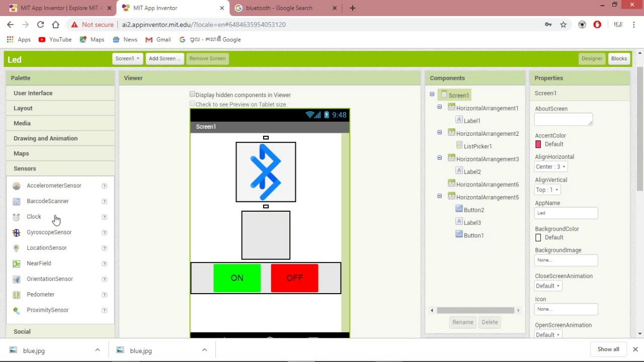Open OpenScreenAnimation Default dropdown
Screen dimensions: 644x362
pos(548,334)
